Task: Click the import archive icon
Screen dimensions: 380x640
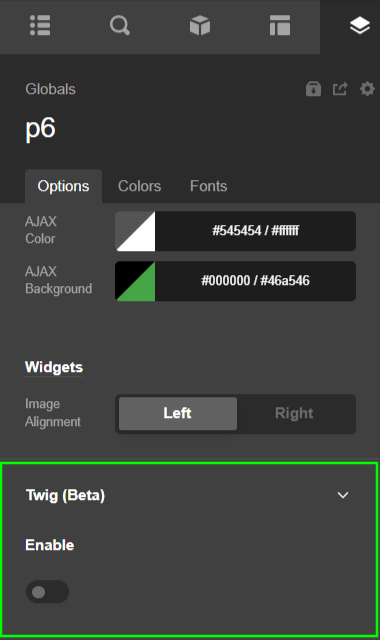Action: [313, 89]
